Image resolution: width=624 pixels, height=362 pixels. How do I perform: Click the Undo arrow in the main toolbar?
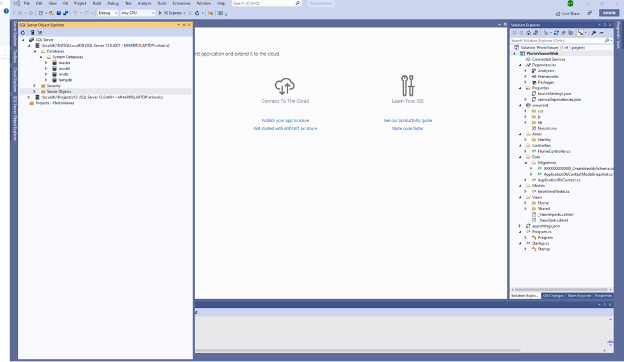coord(75,13)
